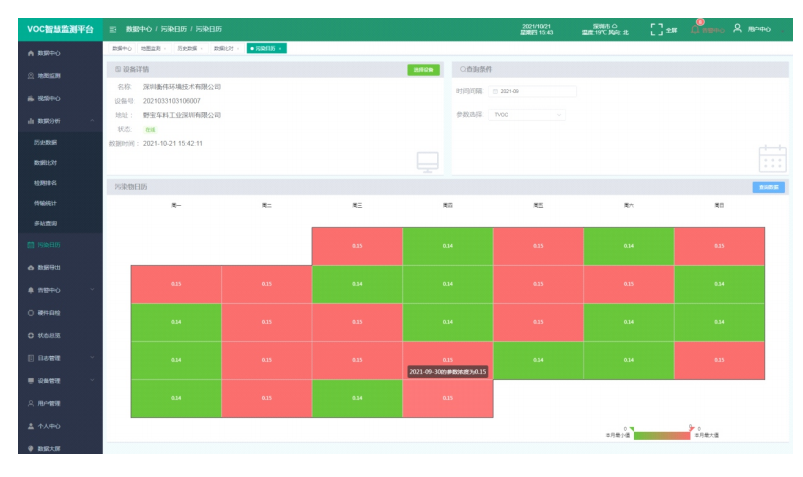Click the 2021-09 date input field

click(x=532, y=91)
